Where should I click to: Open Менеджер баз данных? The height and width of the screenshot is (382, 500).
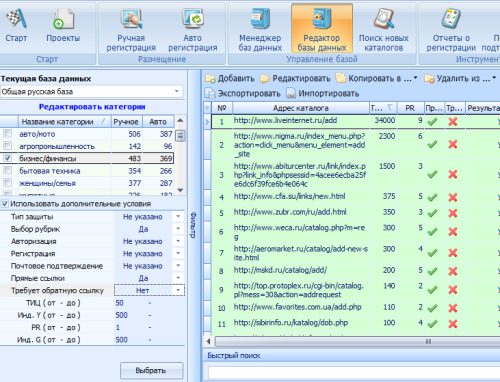(260, 30)
